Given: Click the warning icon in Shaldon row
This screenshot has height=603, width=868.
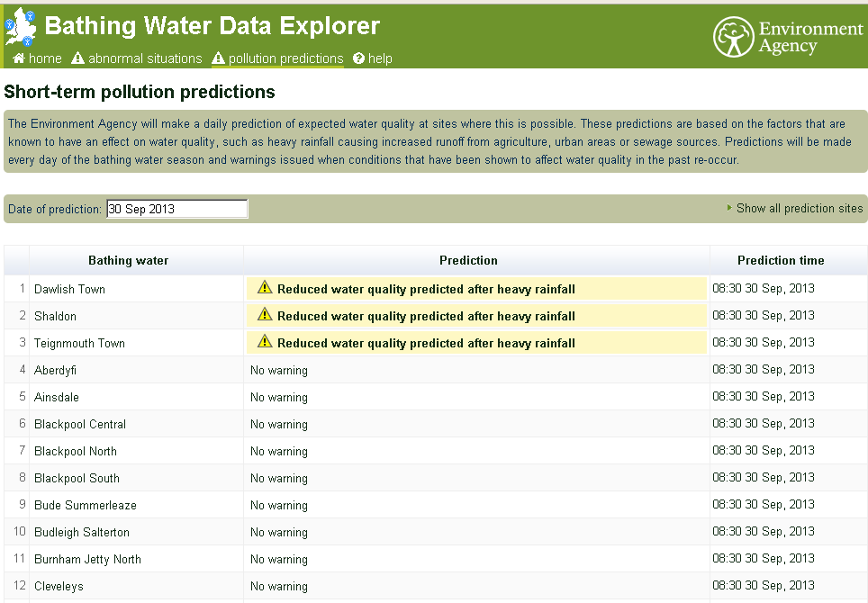Looking at the screenshot, I should [264, 315].
